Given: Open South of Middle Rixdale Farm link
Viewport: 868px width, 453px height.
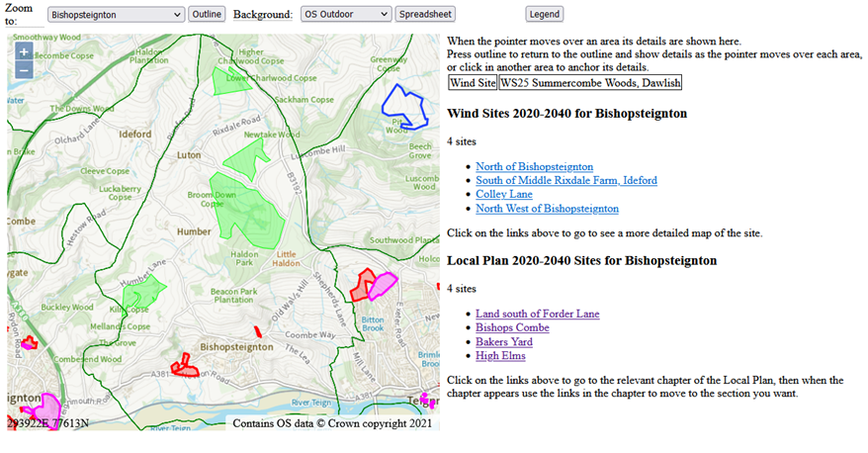Looking at the screenshot, I should (x=565, y=181).
